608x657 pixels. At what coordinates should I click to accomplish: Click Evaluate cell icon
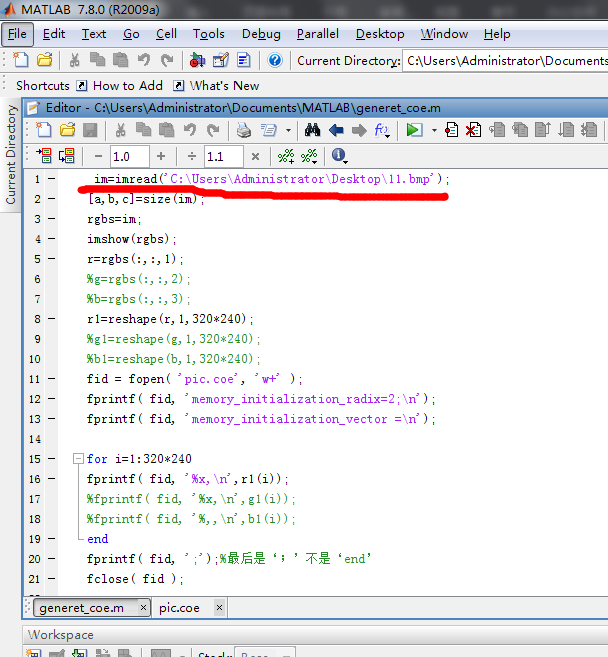[x=44, y=156]
